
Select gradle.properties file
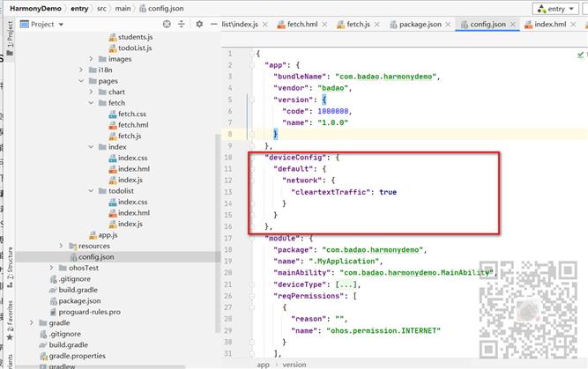point(73,356)
